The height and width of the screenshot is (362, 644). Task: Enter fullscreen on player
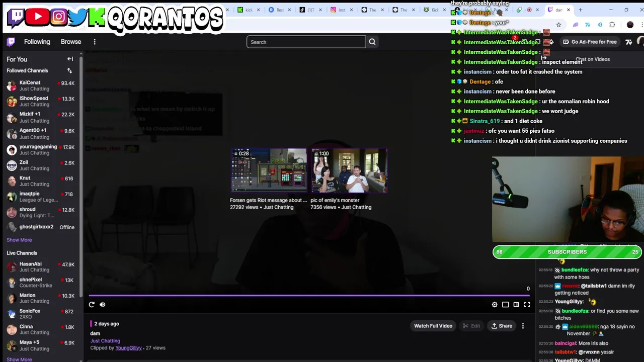point(527,304)
